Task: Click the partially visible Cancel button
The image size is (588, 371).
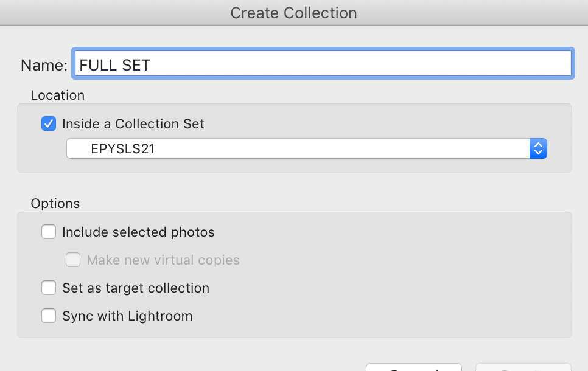Action: (414, 367)
